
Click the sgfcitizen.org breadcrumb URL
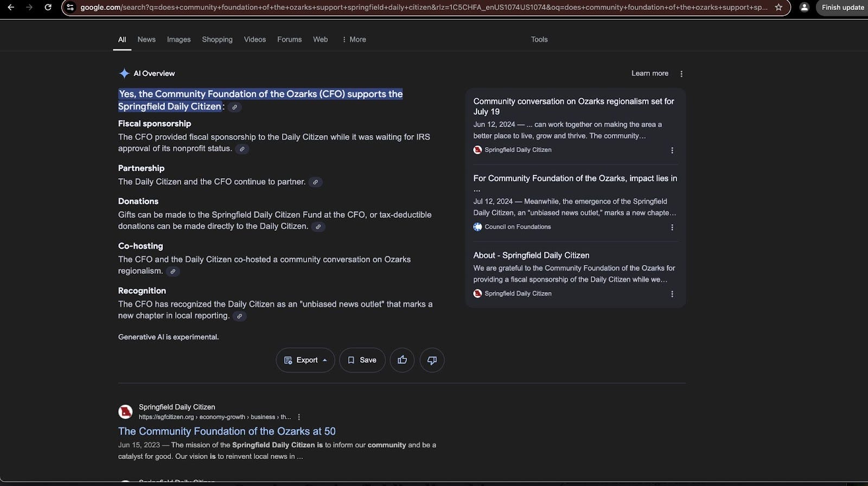[214, 417]
